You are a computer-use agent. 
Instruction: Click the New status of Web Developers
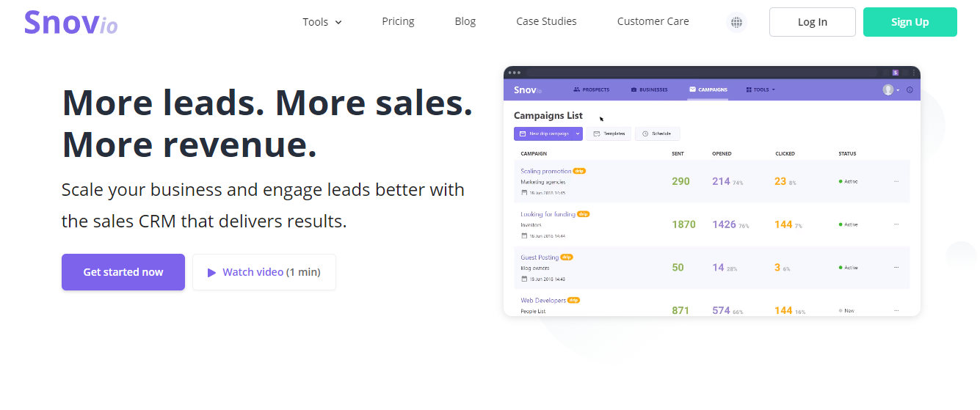[x=846, y=311]
